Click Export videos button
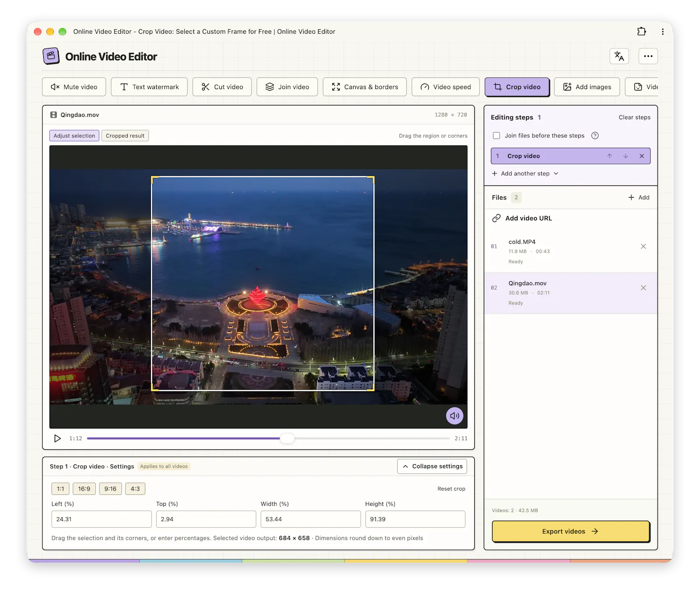Screen dimensions: 700x595 570,532
